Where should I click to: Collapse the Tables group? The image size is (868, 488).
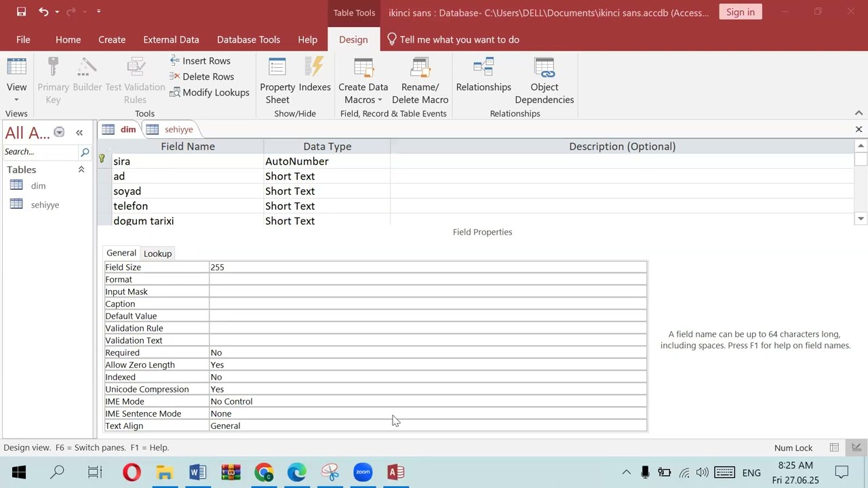point(81,169)
